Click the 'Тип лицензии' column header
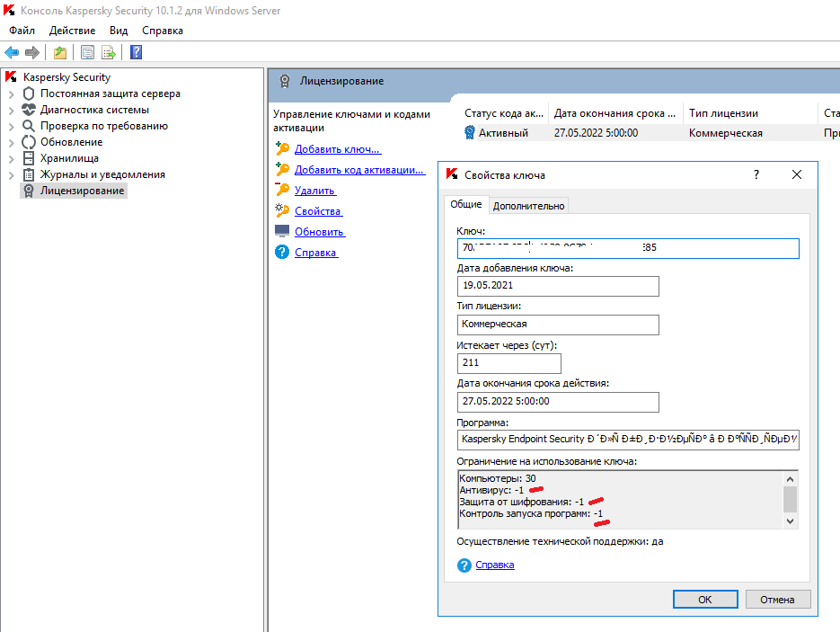The height and width of the screenshot is (632, 840). coord(750,113)
